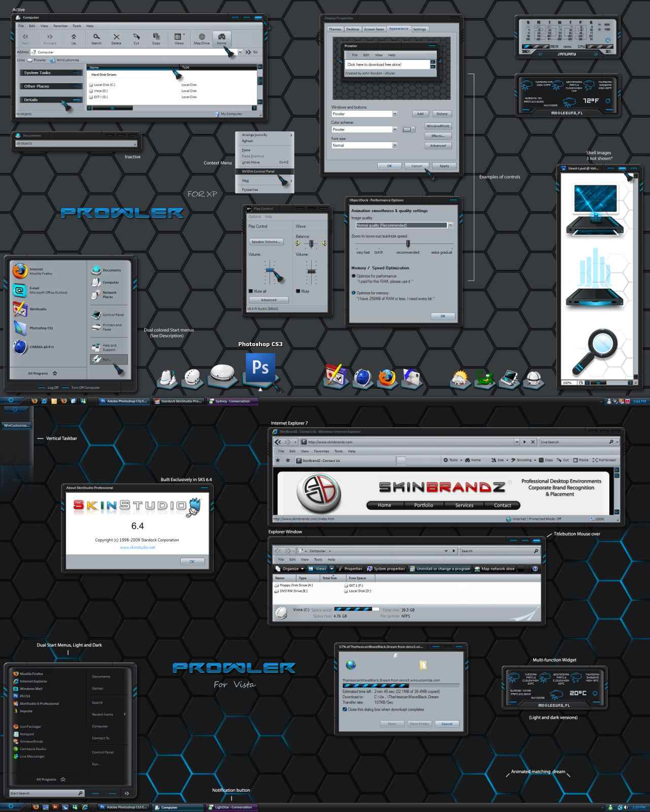This screenshot has width=650, height=812.
Task: Click the Cut scissors icon in XP Computer toolbar
Action: click(136, 37)
